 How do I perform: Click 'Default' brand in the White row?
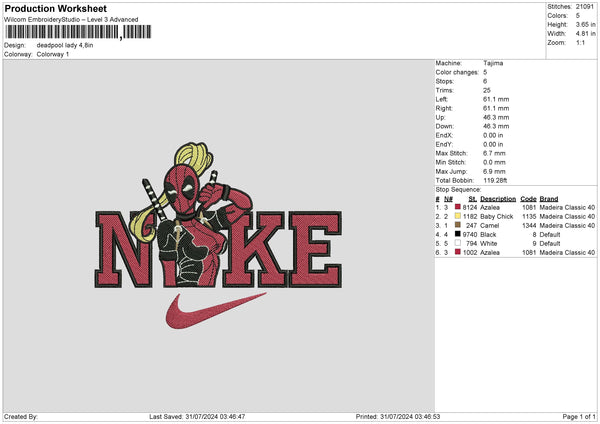(550, 243)
